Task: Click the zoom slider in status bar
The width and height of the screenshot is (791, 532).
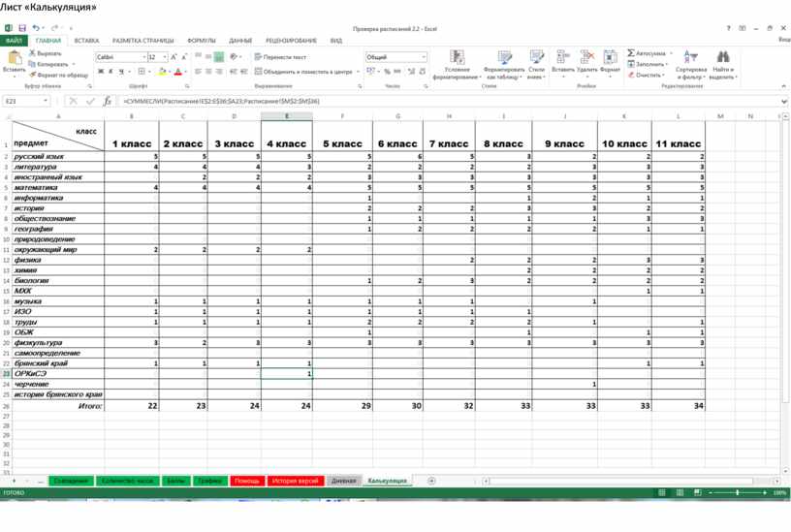Action: [738, 492]
